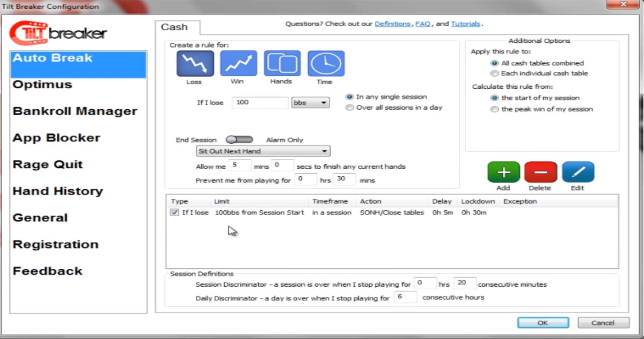Click the blue Edit rule button

coord(578,172)
